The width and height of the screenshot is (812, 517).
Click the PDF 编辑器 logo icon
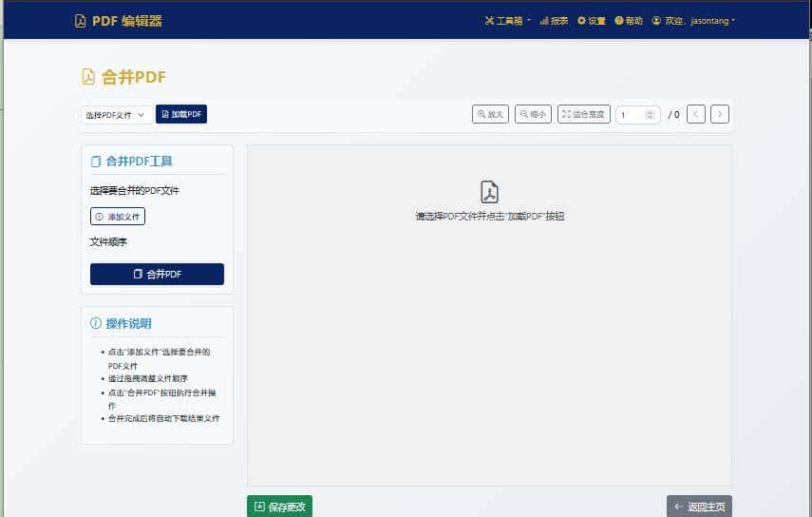click(x=81, y=21)
